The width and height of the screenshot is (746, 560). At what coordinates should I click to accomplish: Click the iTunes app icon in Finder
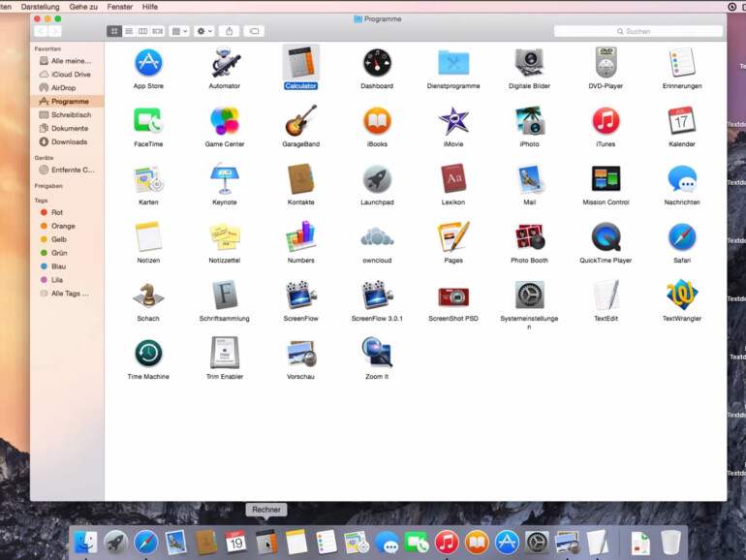pyautogui.click(x=606, y=121)
